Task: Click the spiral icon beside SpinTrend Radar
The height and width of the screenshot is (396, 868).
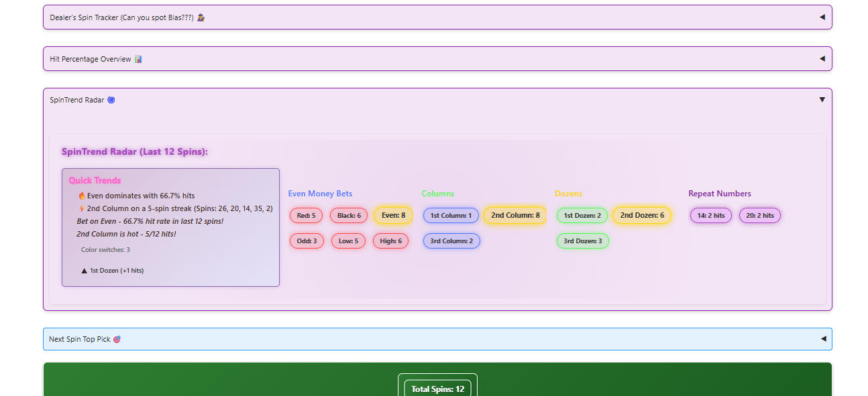Action: tap(111, 100)
